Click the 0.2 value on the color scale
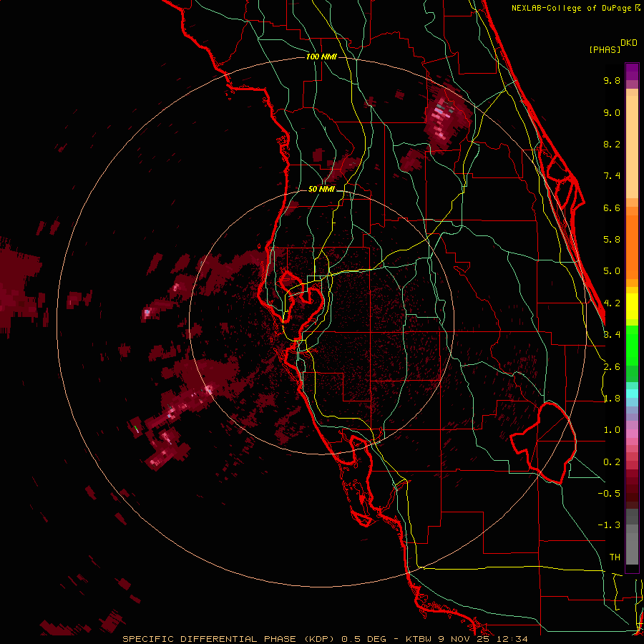 point(612,462)
